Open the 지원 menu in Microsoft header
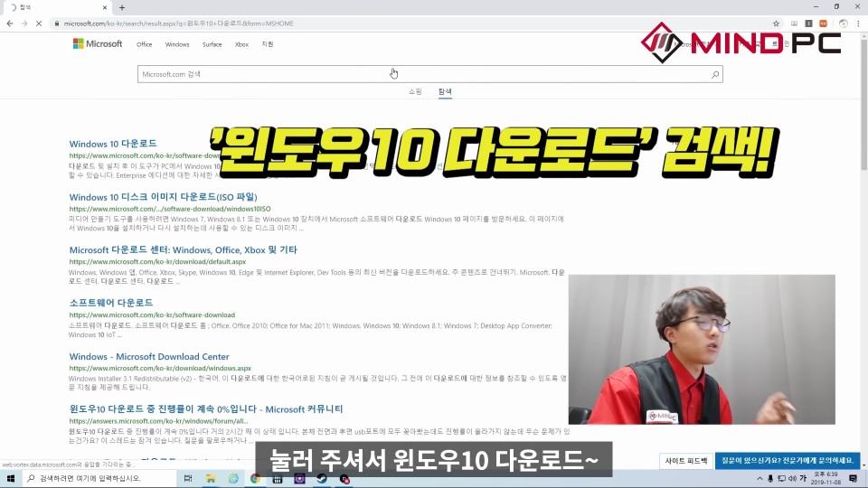The image size is (868, 488). (268, 44)
